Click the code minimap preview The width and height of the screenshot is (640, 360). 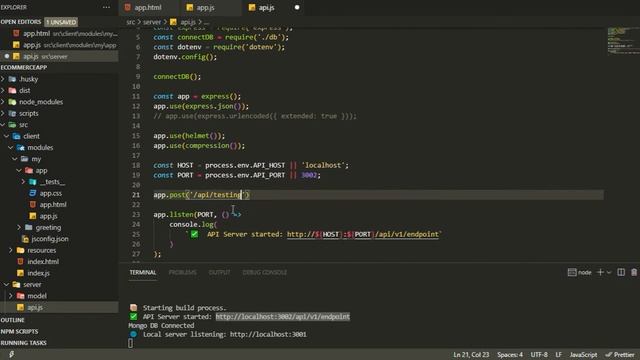[623, 40]
